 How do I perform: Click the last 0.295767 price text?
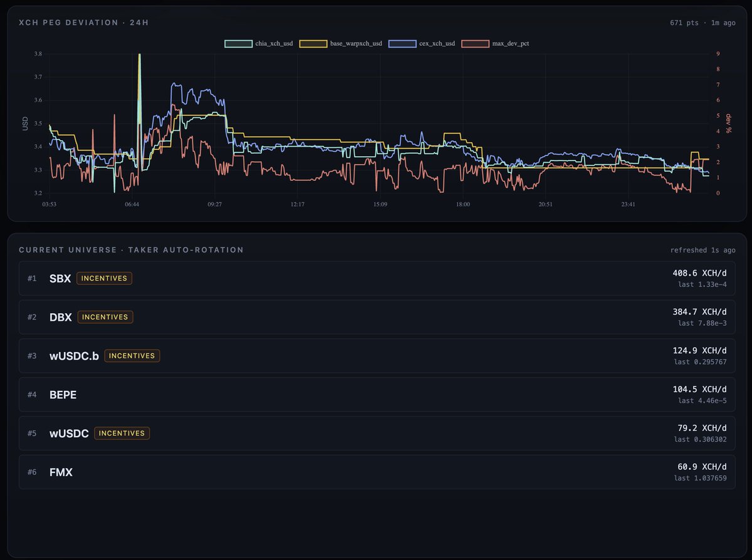[701, 362]
